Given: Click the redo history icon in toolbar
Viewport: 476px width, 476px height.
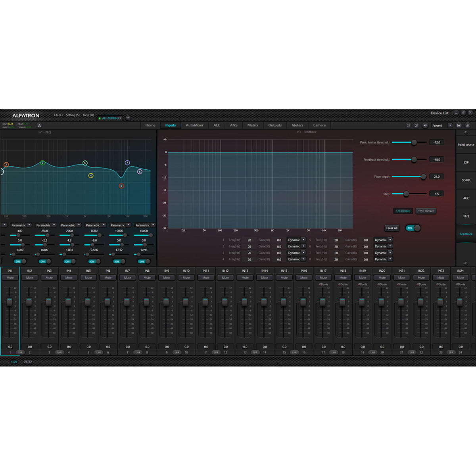Looking at the screenshot, I should click(x=416, y=125).
